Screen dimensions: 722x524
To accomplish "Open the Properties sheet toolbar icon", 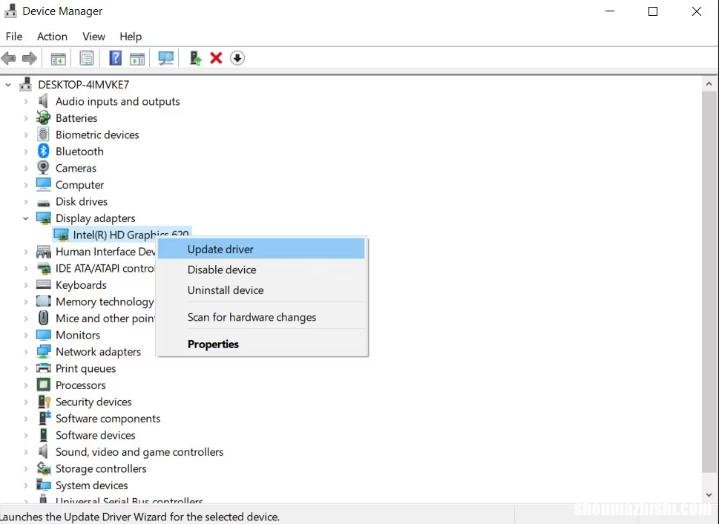I will pyautogui.click(x=87, y=58).
